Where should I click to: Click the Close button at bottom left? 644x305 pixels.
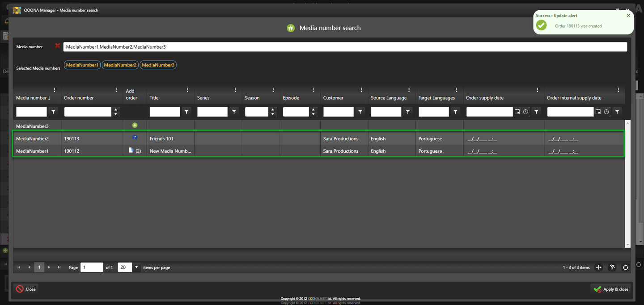click(26, 289)
